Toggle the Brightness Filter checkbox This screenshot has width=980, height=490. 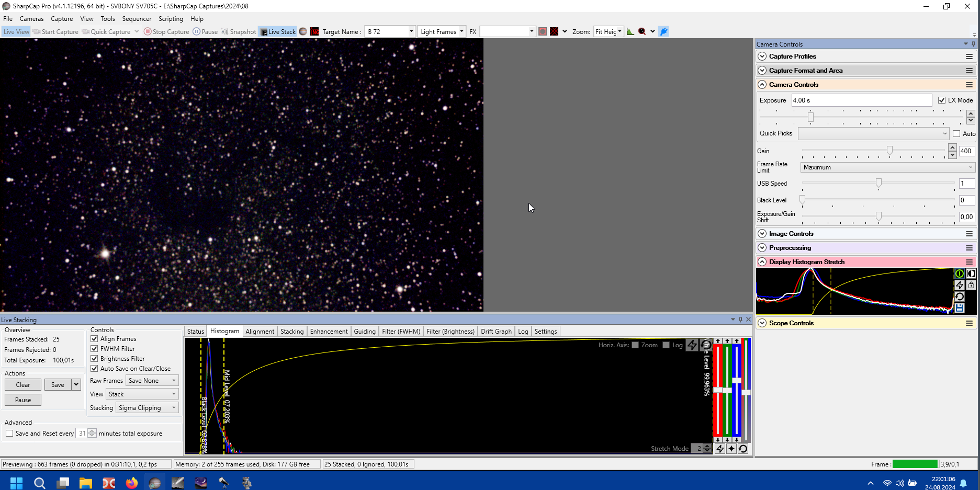tap(94, 359)
